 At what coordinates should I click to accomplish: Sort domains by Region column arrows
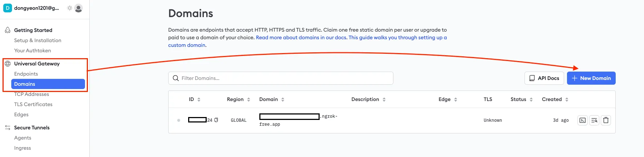pos(248,100)
